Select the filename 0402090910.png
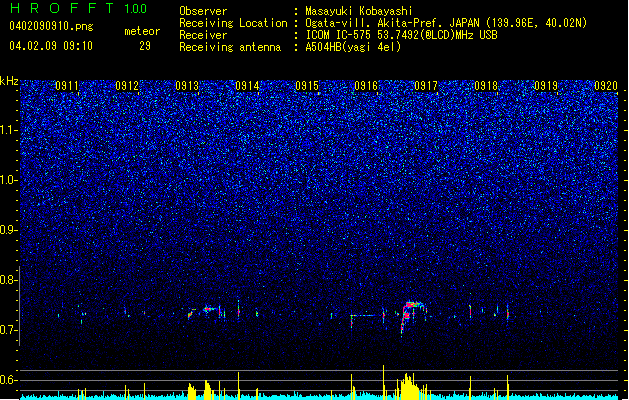Viewport: 629px width, 400px height. 51,26
